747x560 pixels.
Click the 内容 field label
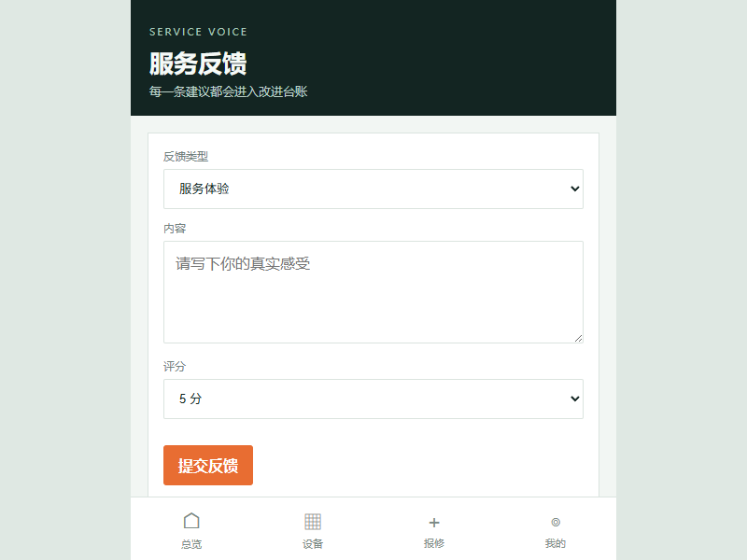[175, 229]
